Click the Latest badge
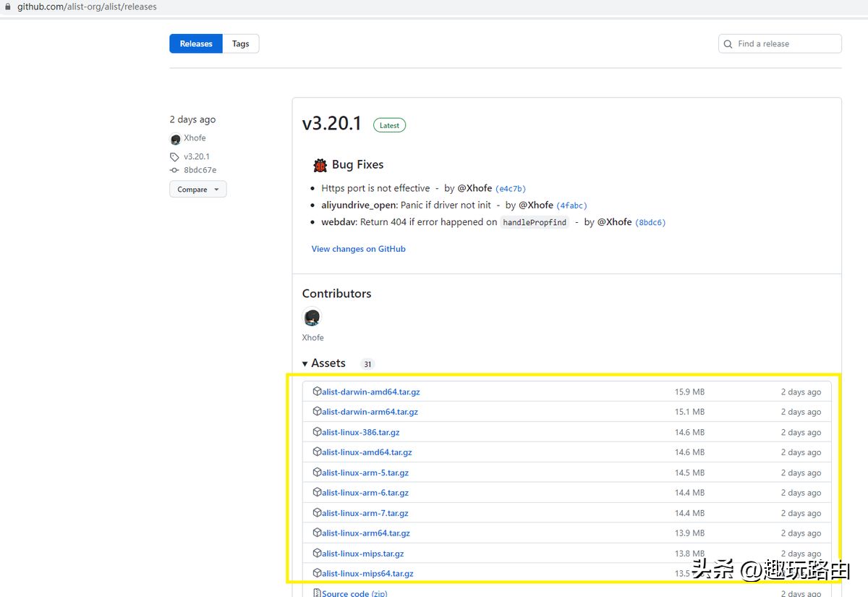This screenshot has width=868, height=597. tap(390, 125)
